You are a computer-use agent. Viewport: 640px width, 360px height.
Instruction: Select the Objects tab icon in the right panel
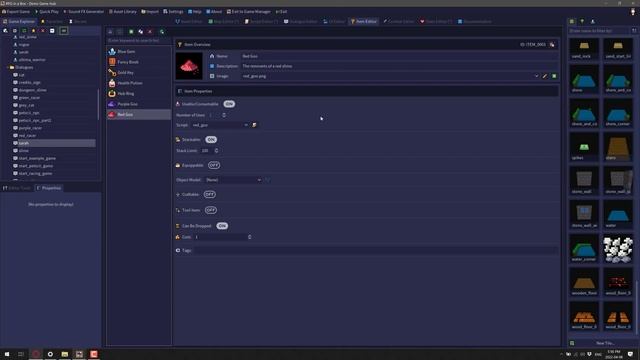tap(582, 21)
